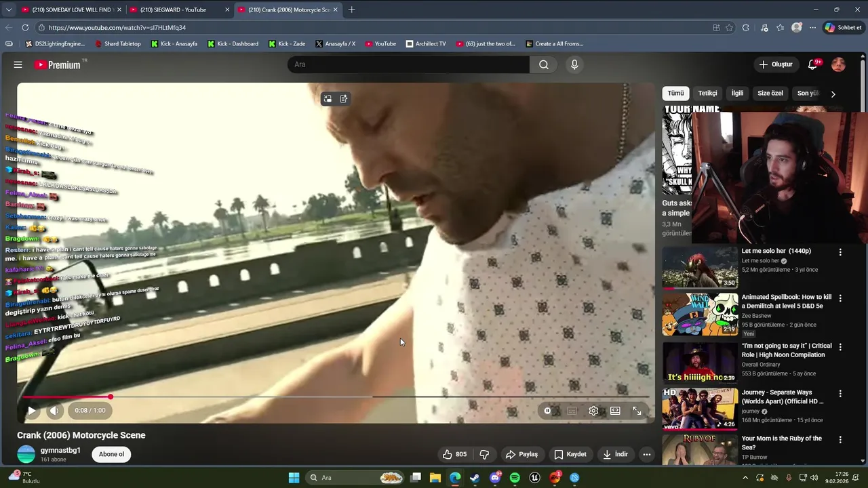Open the YouTube hamburger guide menu
The height and width of the screenshot is (488, 868).
[x=18, y=64]
